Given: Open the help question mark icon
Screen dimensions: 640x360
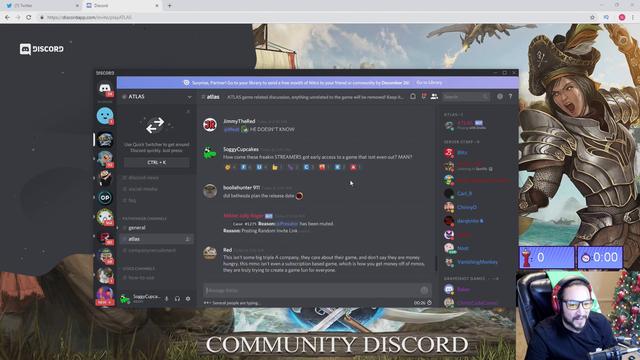Looking at the screenshot, I should click(510, 97).
